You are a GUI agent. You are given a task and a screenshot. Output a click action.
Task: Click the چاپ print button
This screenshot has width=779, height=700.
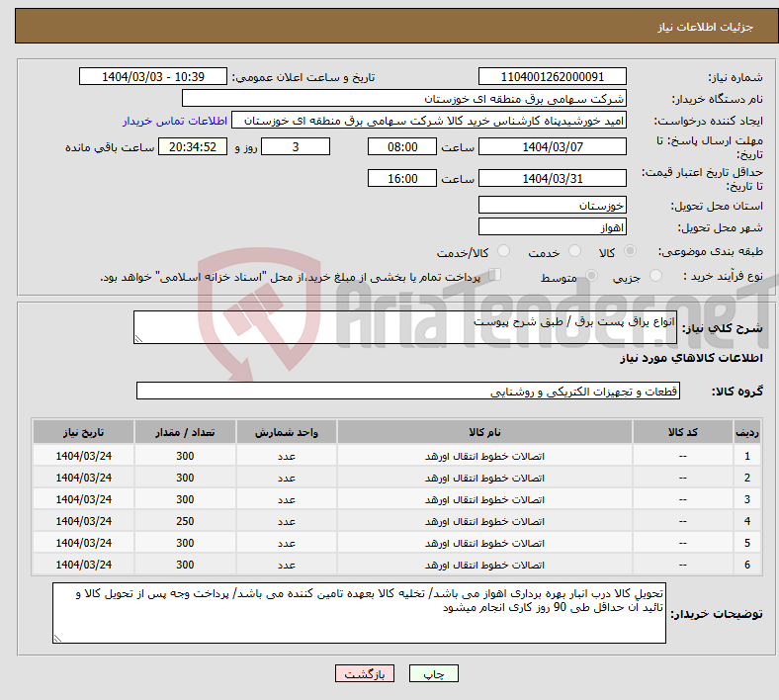[434, 673]
